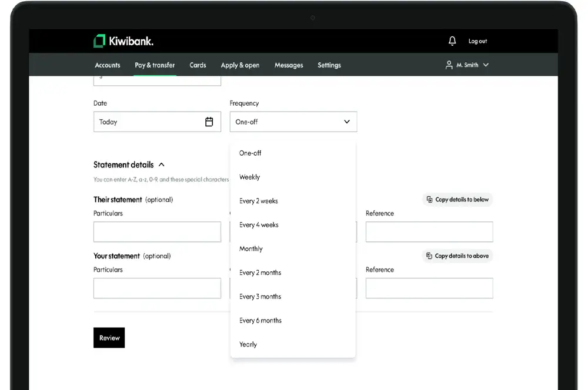
Task: Select Every 2 weeks frequency option
Action: 259,201
